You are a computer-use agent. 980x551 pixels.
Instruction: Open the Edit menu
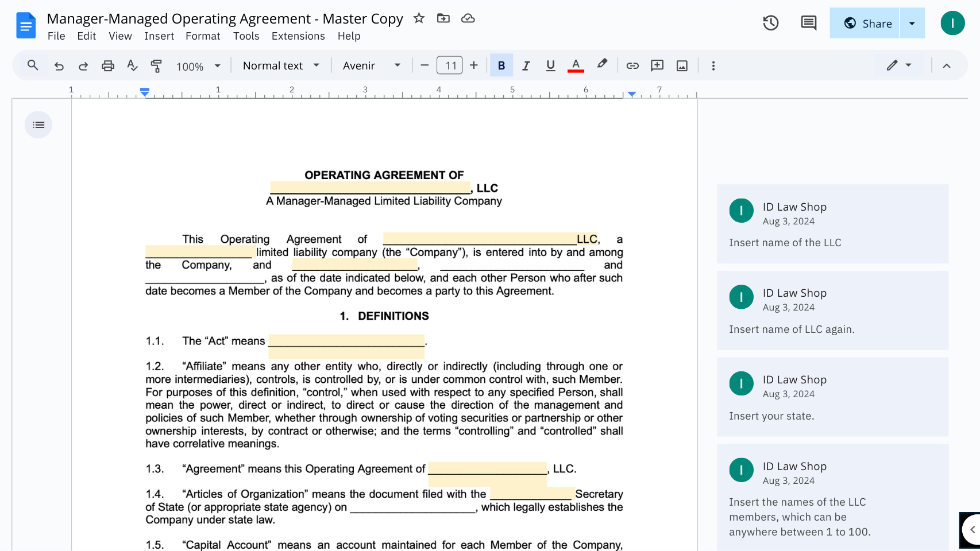tap(87, 36)
